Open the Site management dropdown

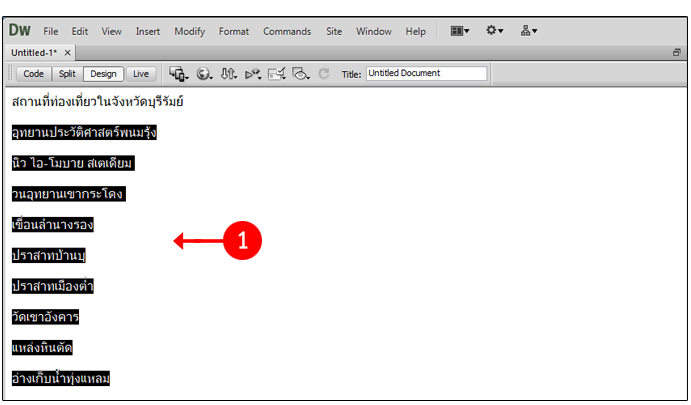pyautogui.click(x=529, y=31)
